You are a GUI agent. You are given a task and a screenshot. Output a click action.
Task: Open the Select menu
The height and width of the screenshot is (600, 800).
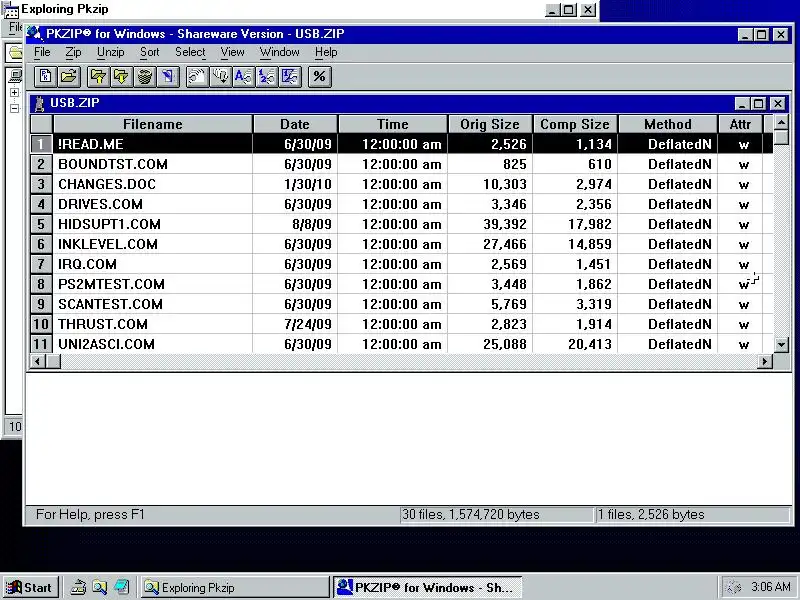pyautogui.click(x=190, y=52)
